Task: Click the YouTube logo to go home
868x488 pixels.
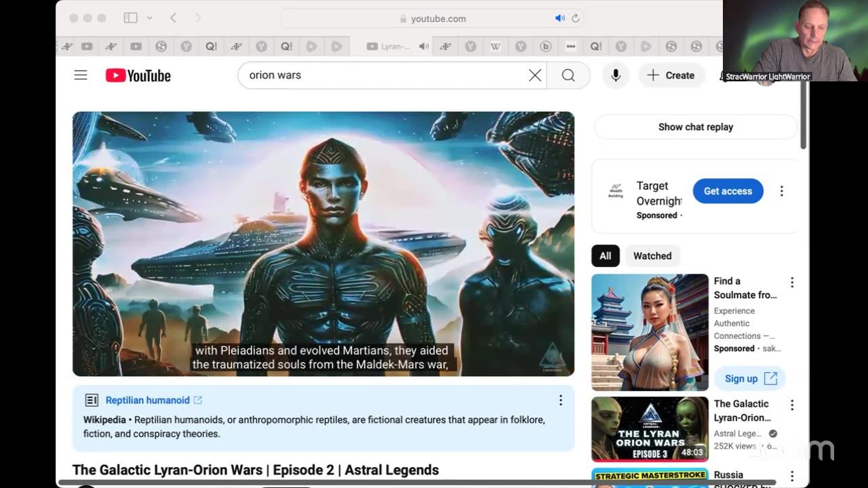Action: pos(138,75)
